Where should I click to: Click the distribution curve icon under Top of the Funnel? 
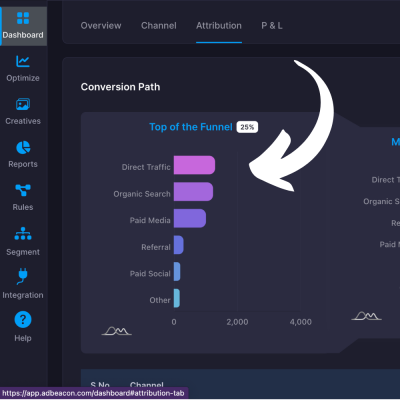tap(117, 331)
